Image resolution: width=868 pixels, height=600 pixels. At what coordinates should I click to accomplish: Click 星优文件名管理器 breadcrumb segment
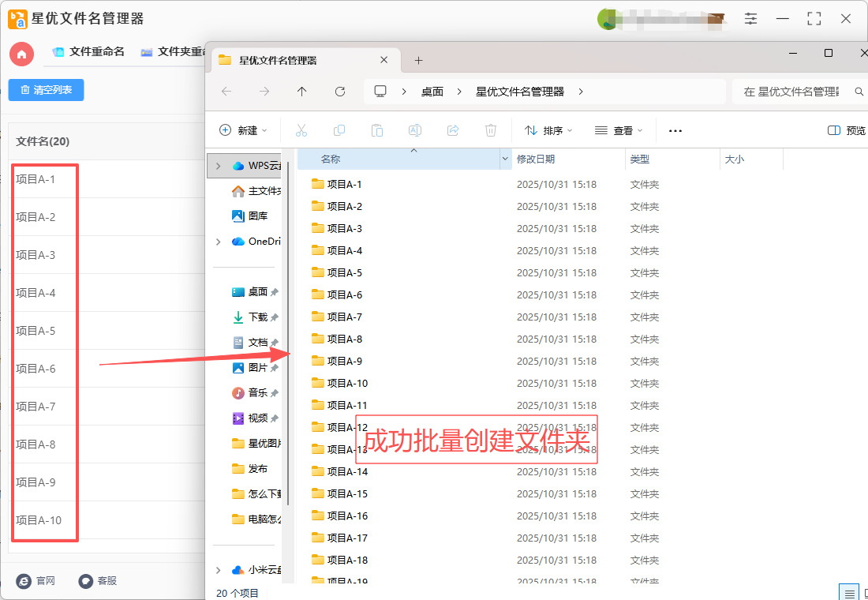click(x=520, y=92)
